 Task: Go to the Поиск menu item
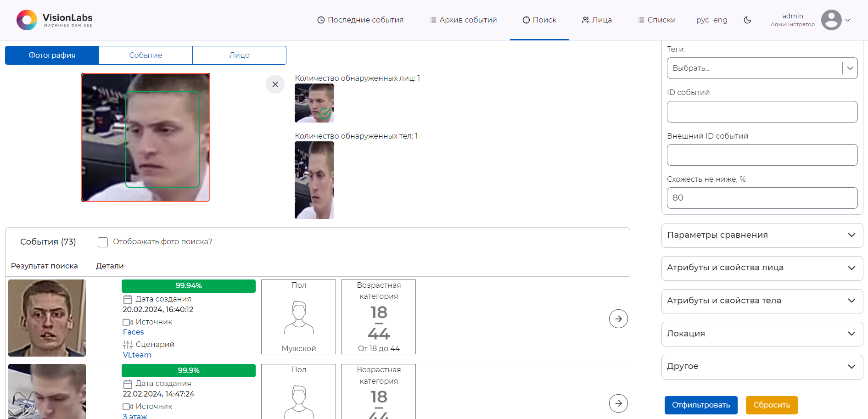pos(539,20)
